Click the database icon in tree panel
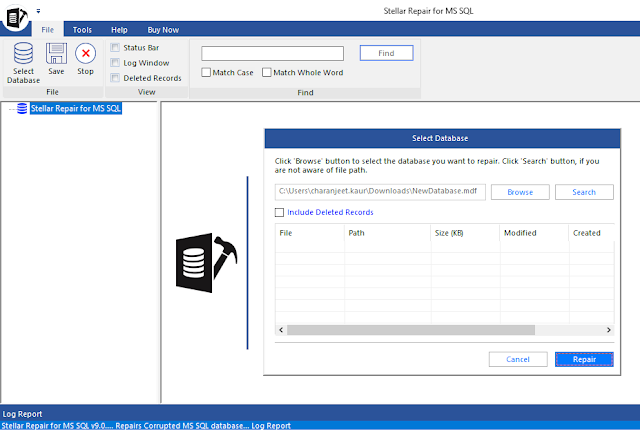This screenshot has height=436, width=640. (x=22, y=108)
